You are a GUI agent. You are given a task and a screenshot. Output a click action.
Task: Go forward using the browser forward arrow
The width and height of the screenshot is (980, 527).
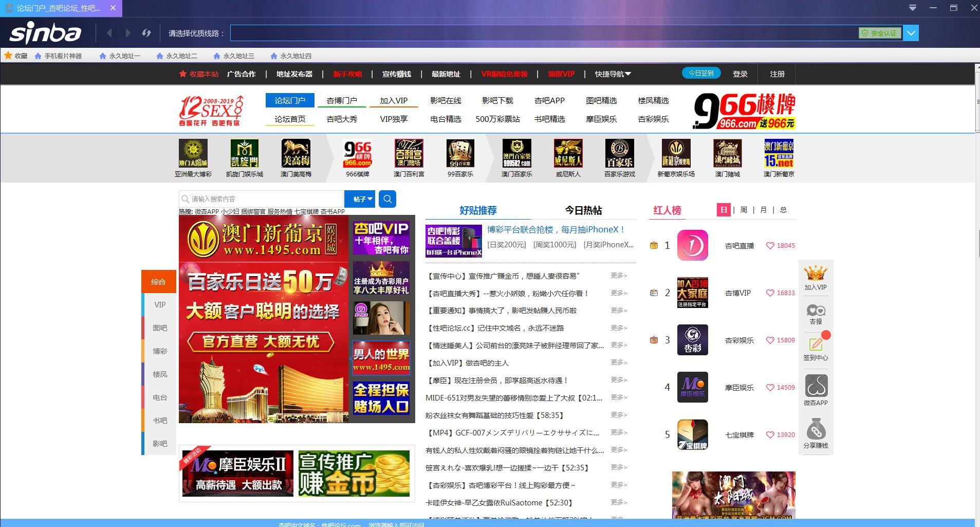pos(127,33)
